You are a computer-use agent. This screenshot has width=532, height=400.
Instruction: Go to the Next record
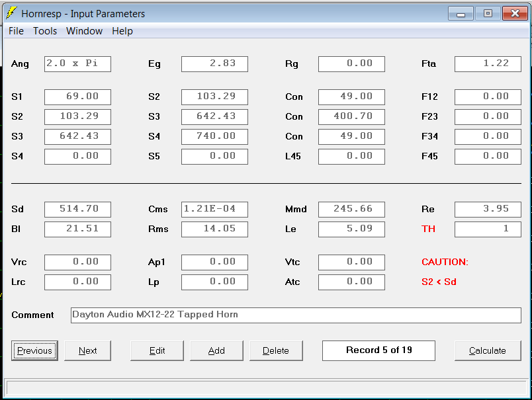click(87, 350)
